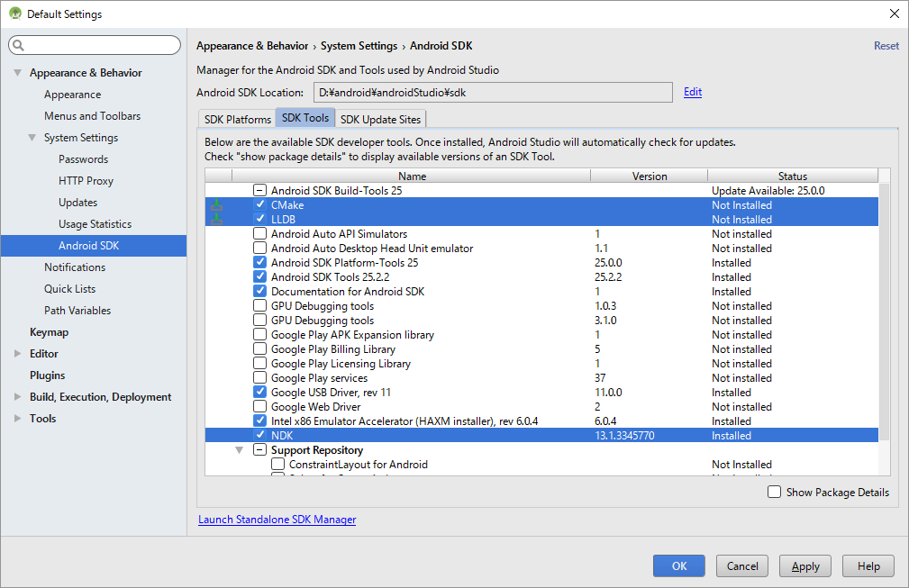Select the SDK Tools tab
909x588 pixels.
pyautogui.click(x=305, y=118)
